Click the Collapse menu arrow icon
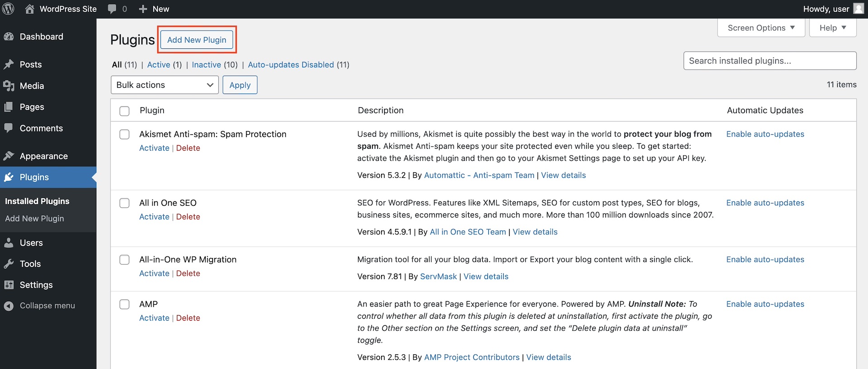The image size is (868, 369). [9, 306]
